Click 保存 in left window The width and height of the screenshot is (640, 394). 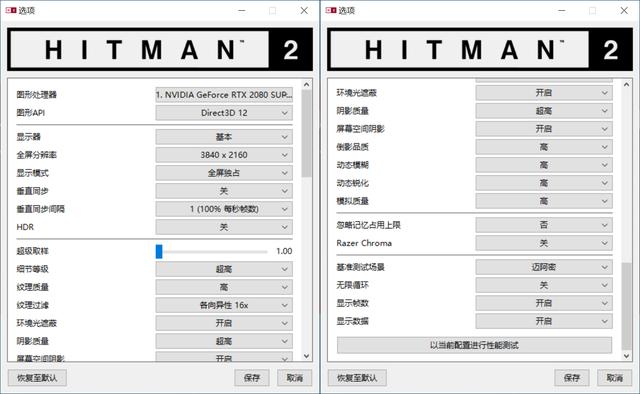(252, 378)
